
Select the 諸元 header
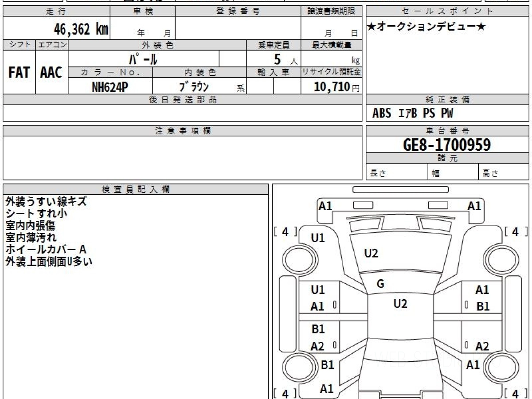[447, 158]
